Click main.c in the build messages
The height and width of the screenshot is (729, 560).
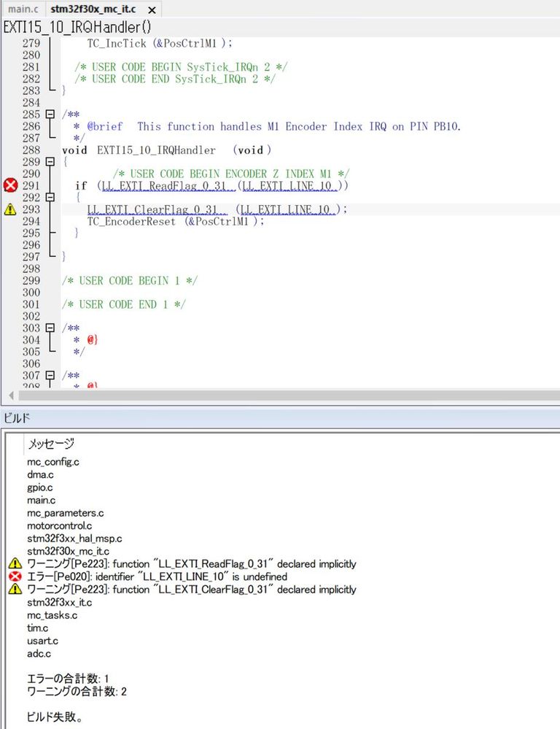coord(41,501)
